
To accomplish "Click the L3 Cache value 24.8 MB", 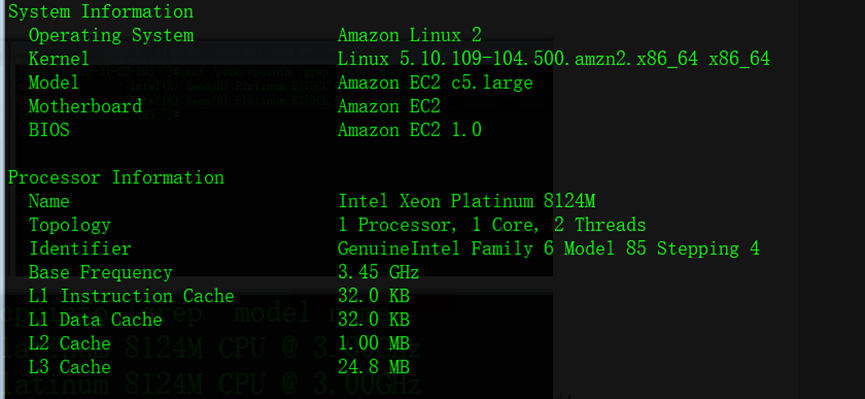I will (x=373, y=367).
